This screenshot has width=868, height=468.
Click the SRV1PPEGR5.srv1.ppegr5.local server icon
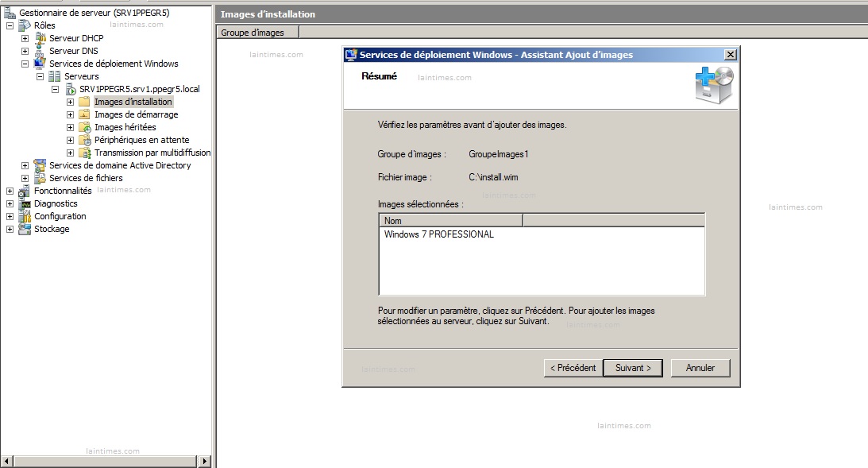click(71, 89)
